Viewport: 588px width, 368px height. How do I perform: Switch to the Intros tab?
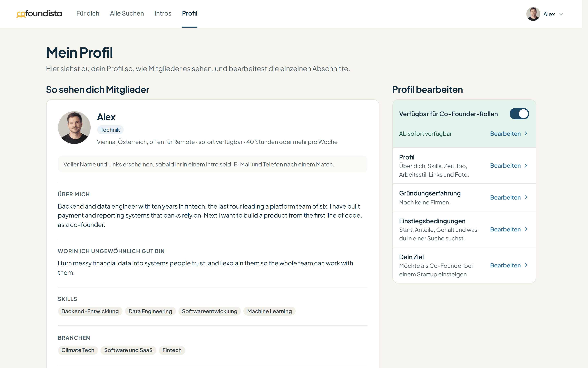[163, 13]
